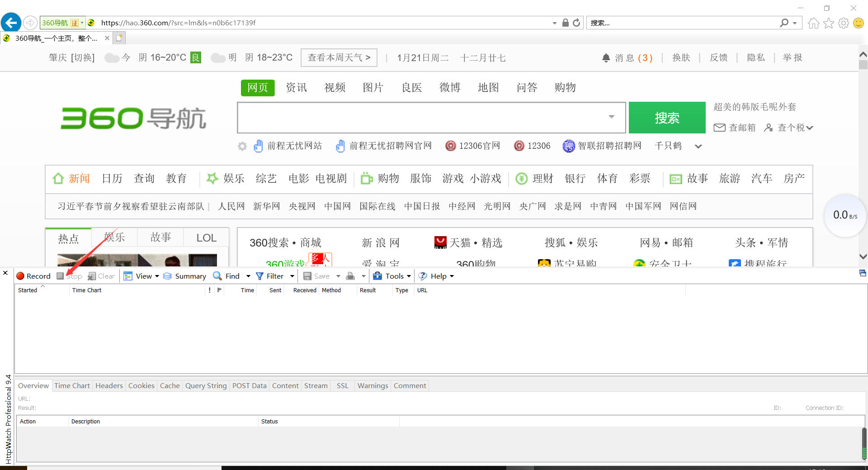
Task: Expand the HttpWatch Tools menu
Action: tap(392, 276)
